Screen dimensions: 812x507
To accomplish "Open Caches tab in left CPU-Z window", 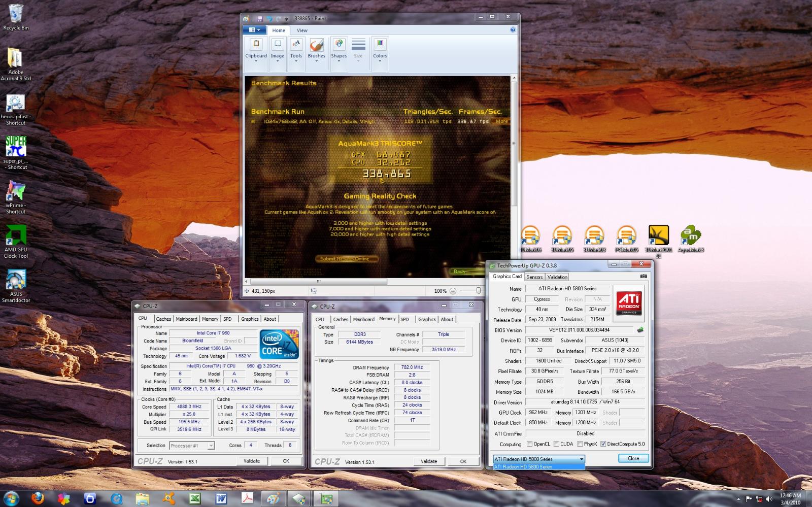I will 163,319.
